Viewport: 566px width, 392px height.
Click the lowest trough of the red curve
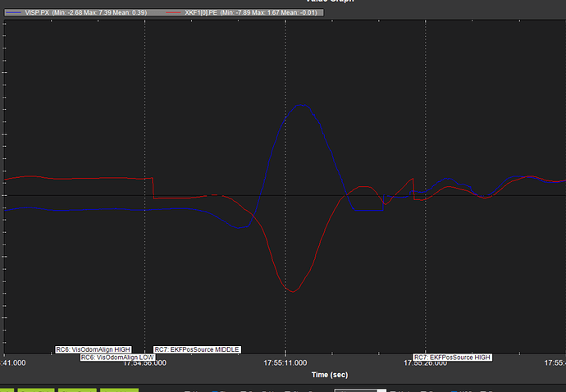point(292,291)
